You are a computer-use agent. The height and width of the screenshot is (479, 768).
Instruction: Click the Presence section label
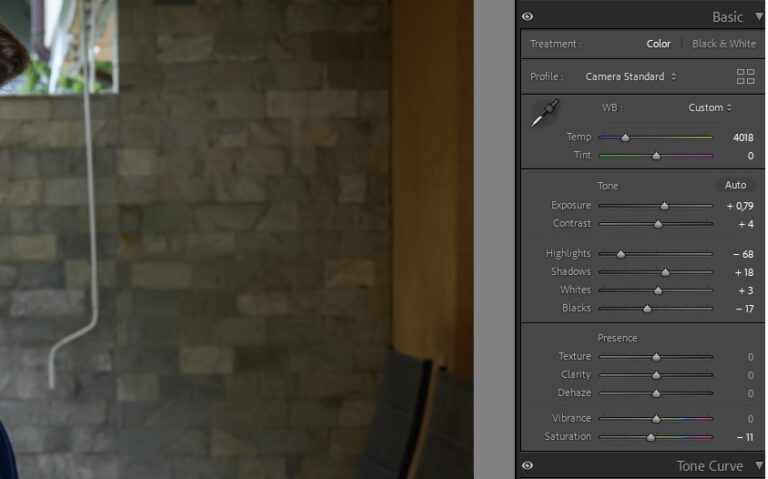coord(617,338)
